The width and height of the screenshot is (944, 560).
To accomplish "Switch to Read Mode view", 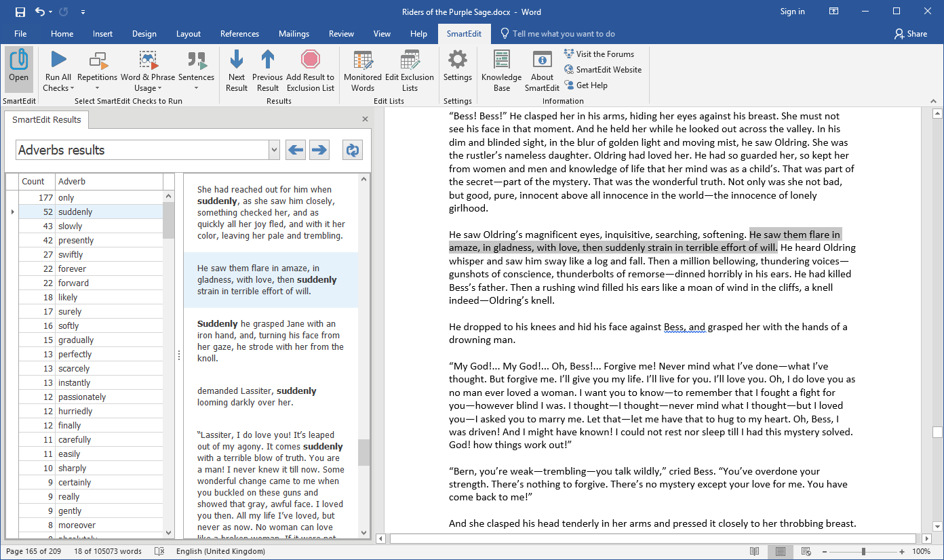I will 753,551.
